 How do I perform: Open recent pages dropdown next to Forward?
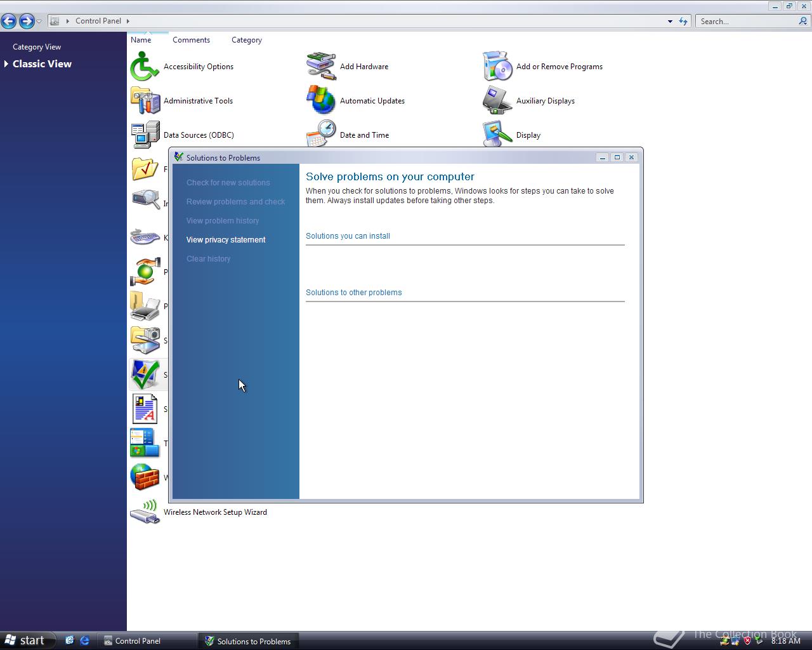click(x=39, y=22)
